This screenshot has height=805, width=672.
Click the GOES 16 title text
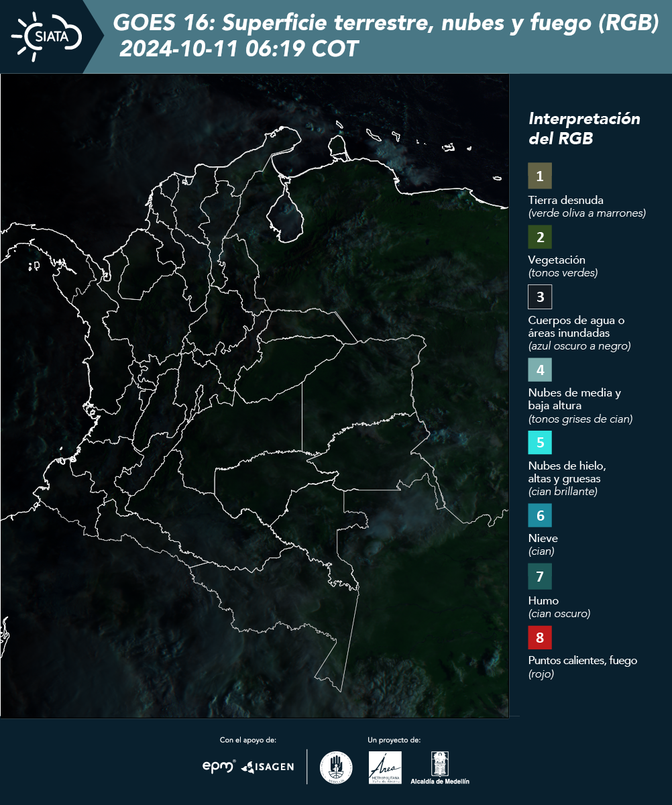click(386, 23)
